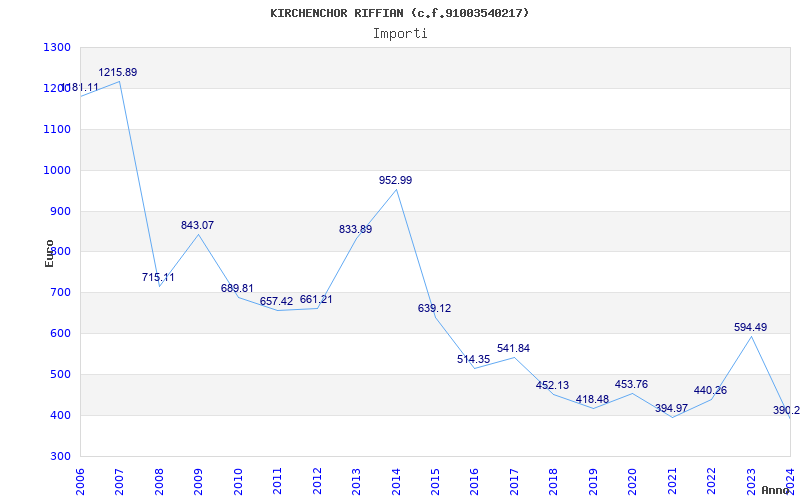The width and height of the screenshot is (800, 500).
Task: Click the 843.07 data point label
Action: [197, 226]
